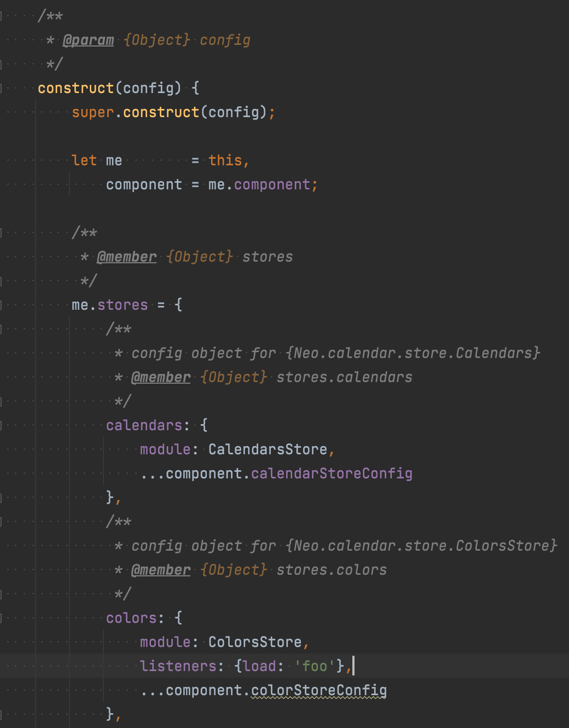This screenshot has height=728, width=569.
Task: Click the CalendarsStore identifier
Action: point(268,449)
